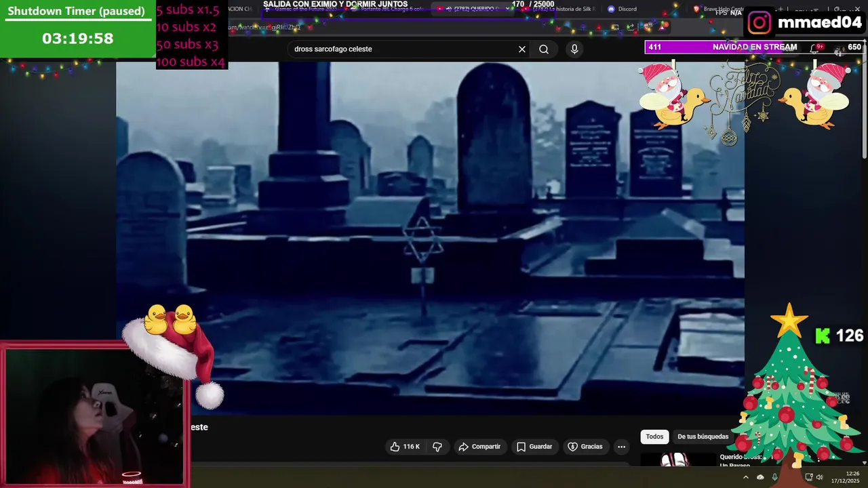Screen dimensions: 868x488
Task: Open the three-dot more actions menu
Action: tap(621, 447)
